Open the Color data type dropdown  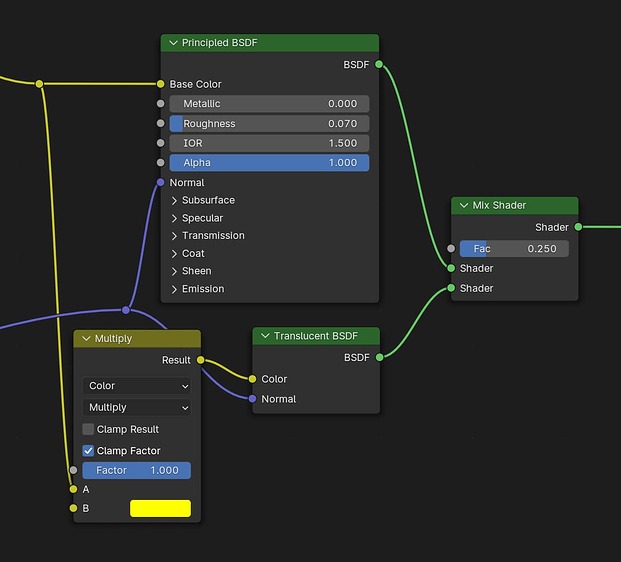pos(137,386)
